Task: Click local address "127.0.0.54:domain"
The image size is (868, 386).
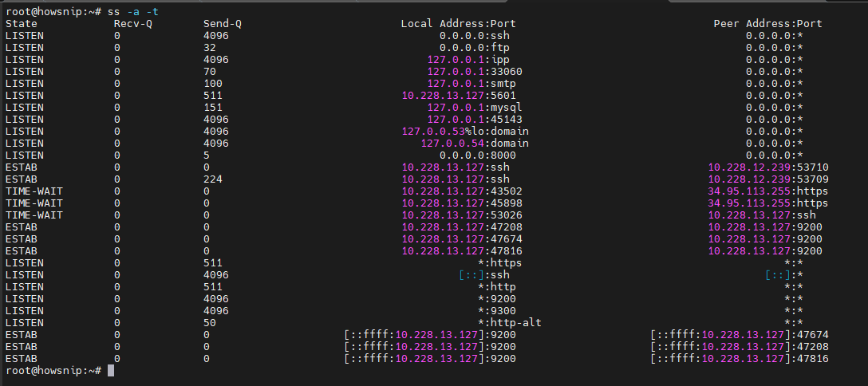Action: coord(475,144)
